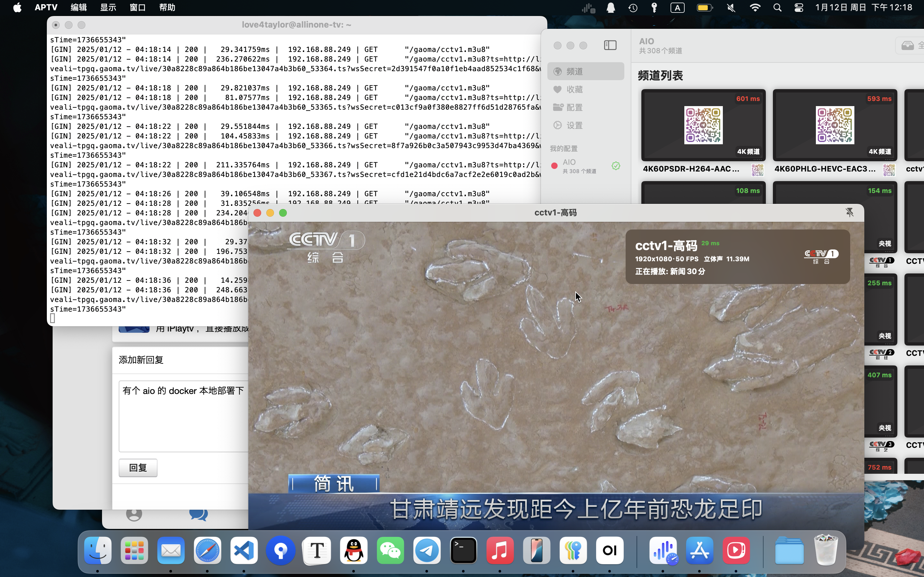The image size is (924, 577).
Task: Click the green verified badge next to AIO
Action: click(x=615, y=166)
